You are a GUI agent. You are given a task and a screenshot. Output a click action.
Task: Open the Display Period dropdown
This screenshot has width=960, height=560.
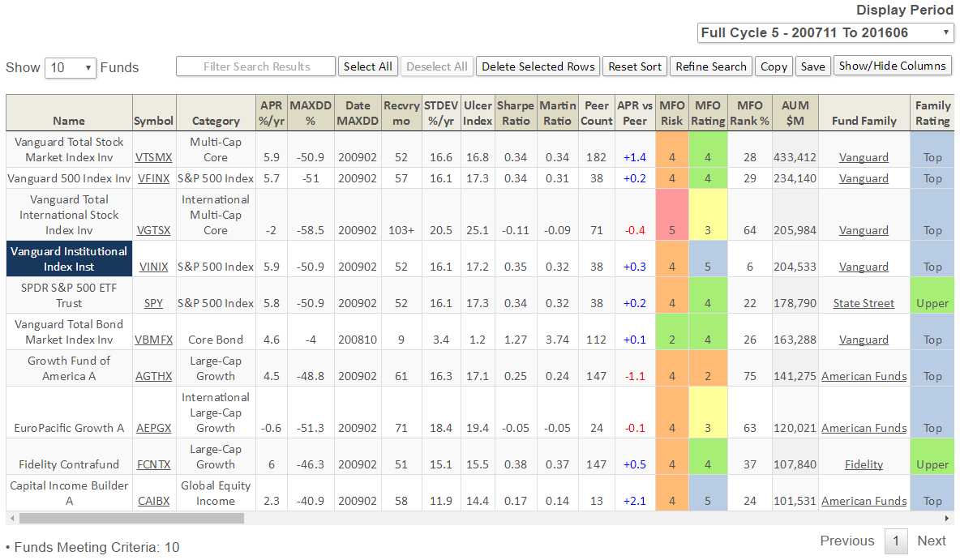tap(825, 33)
